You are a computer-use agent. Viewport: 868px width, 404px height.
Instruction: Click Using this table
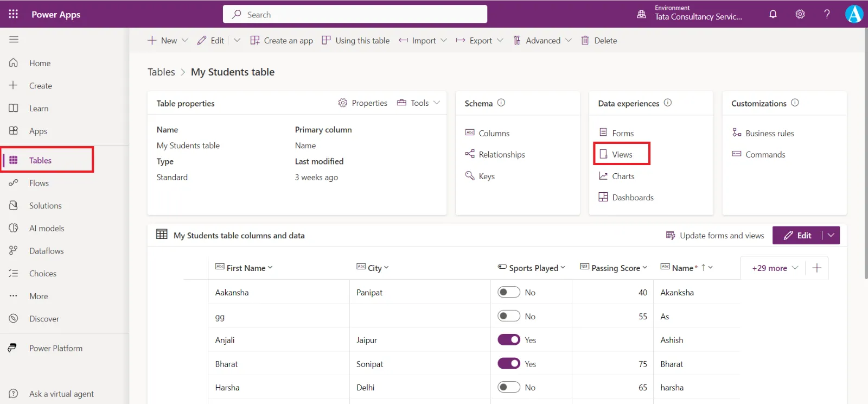click(x=356, y=40)
